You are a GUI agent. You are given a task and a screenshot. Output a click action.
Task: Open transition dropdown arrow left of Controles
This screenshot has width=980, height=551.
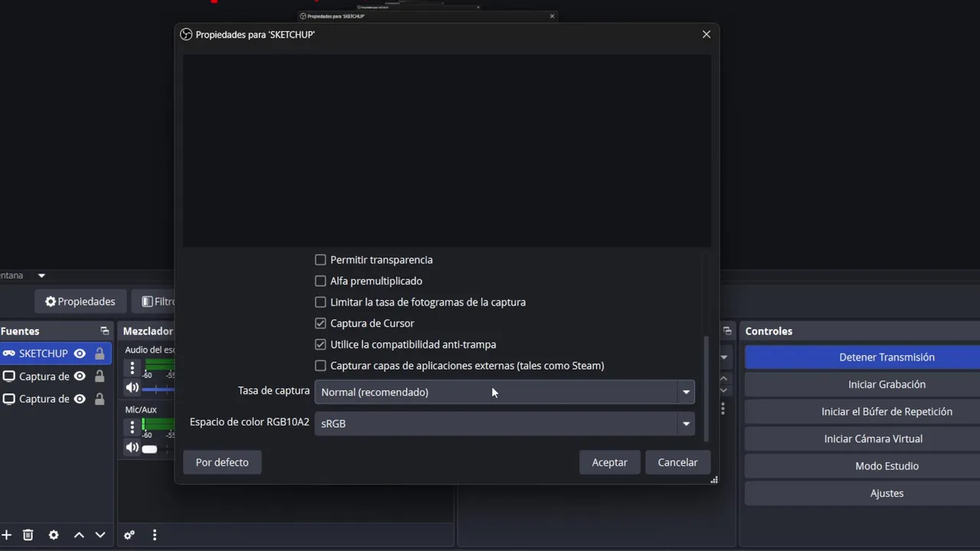tap(724, 357)
